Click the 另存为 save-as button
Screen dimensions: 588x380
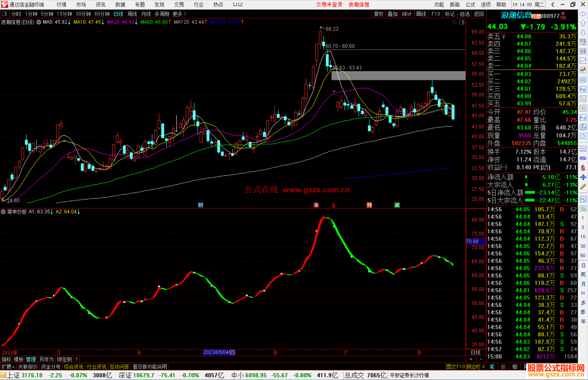pyautogui.click(x=47, y=359)
